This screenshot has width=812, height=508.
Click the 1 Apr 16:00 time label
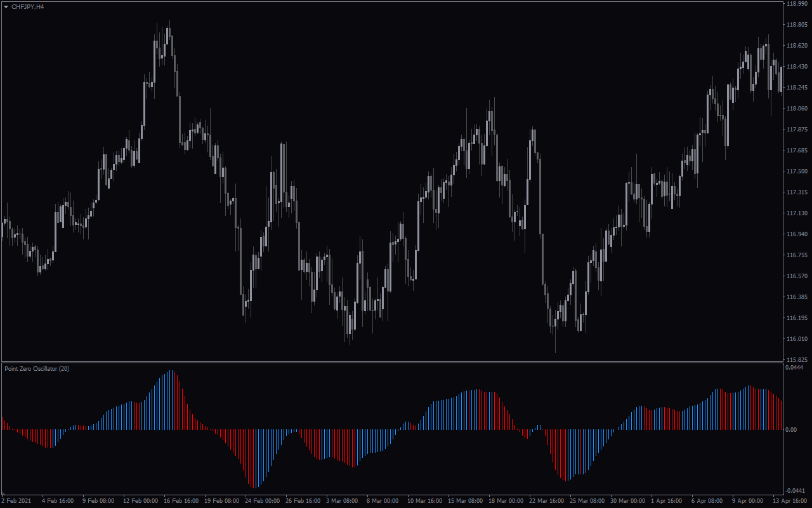668,501
